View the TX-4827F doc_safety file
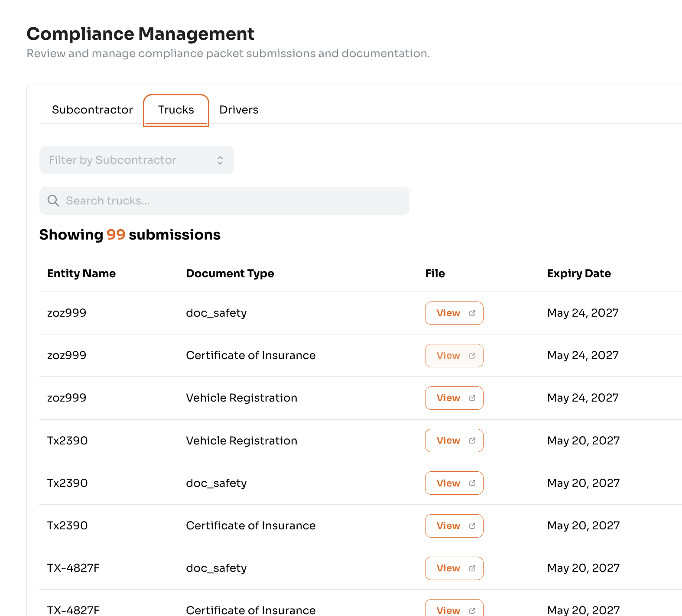 (454, 568)
